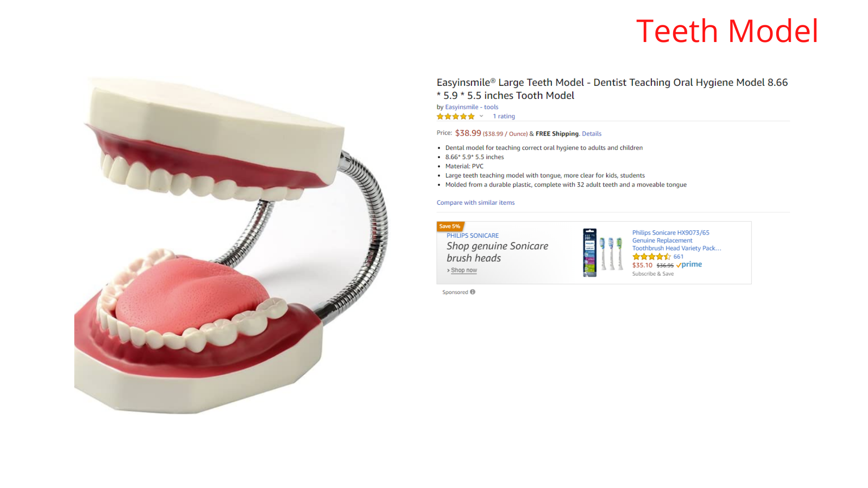Click the Sonicare brush heads product image
The image size is (868, 488).
(x=603, y=253)
